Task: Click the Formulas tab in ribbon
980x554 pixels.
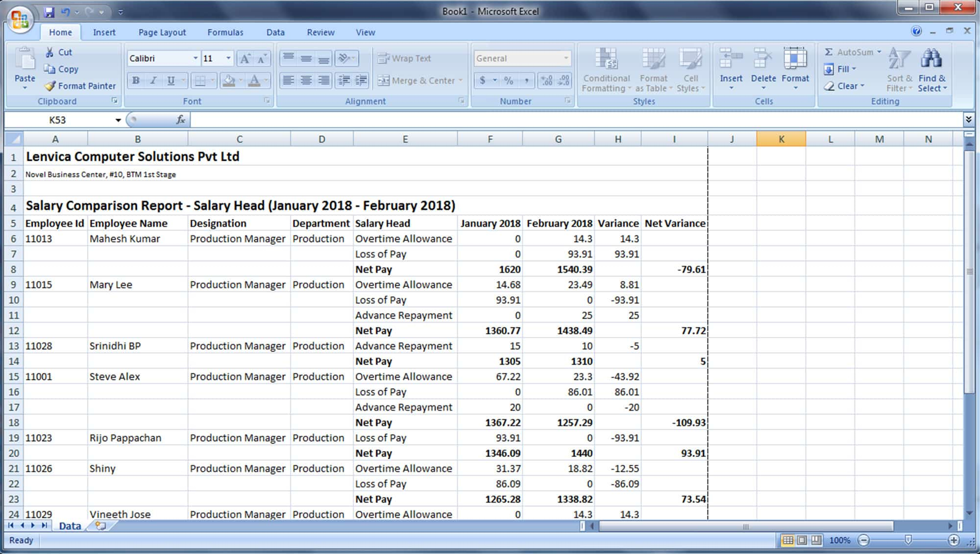Action: pyautogui.click(x=225, y=32)
